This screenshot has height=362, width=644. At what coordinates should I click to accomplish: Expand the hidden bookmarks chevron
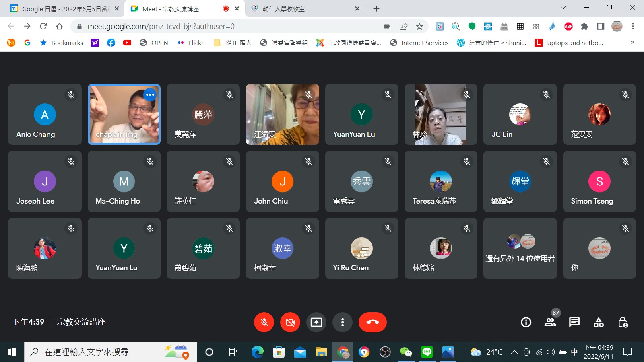click(632, 43)
